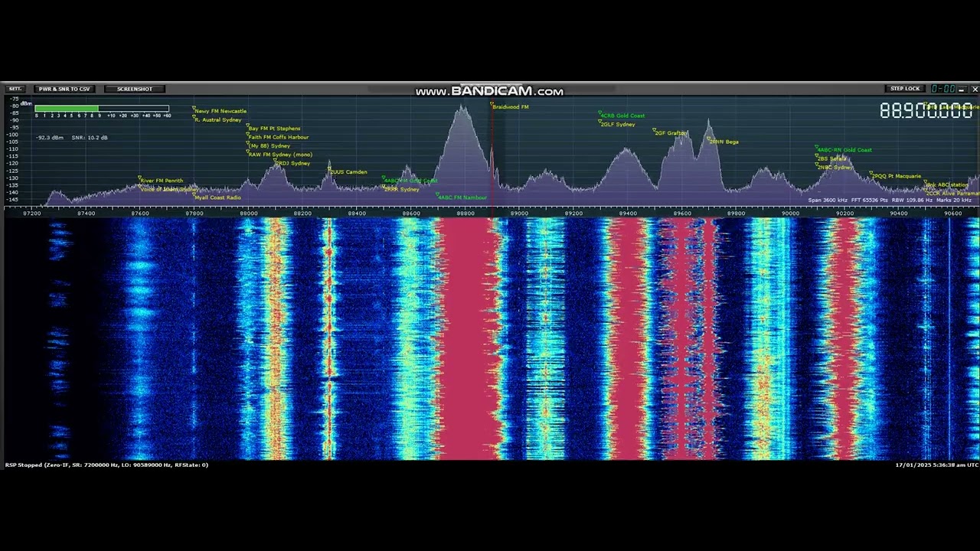Click the SNR: 10.2 dB reading
980x551 pixels.
click(x=90, y=138)
